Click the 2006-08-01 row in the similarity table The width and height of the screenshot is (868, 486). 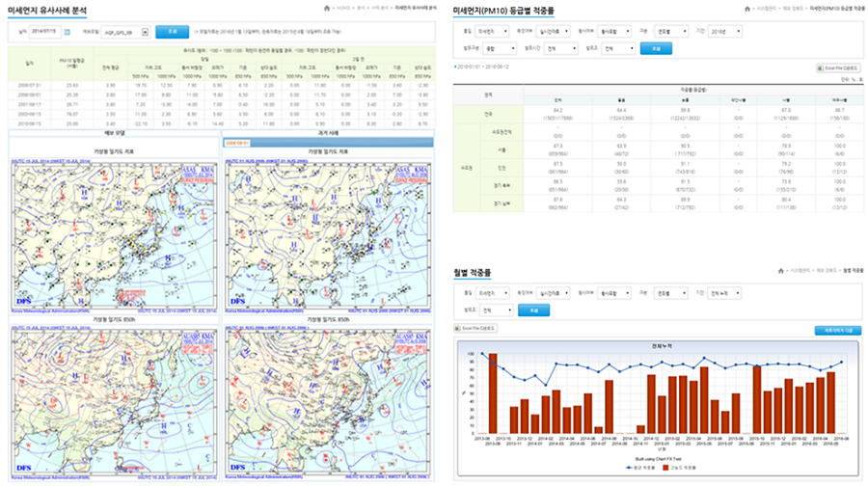pyautogui.click(x=222, y=94)
